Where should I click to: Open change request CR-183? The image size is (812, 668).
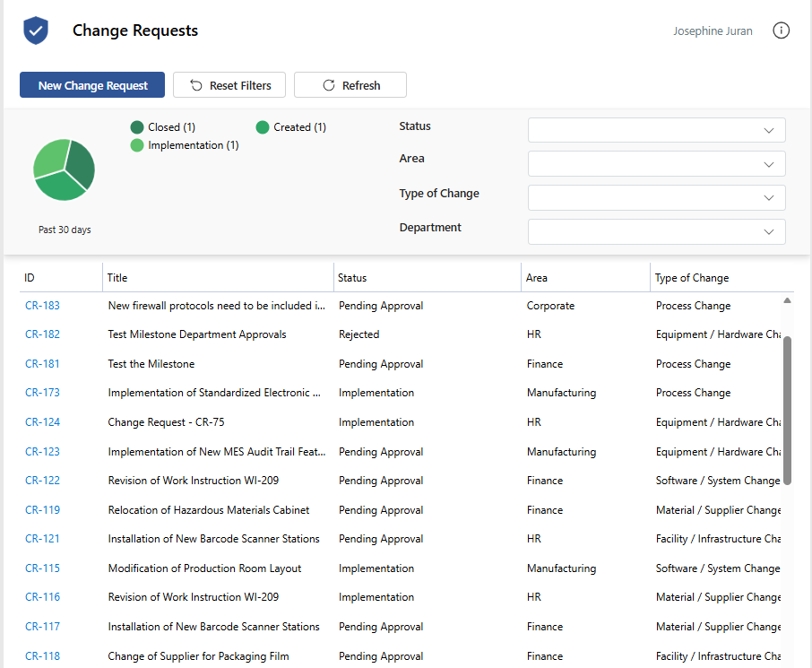pos(42,306)
